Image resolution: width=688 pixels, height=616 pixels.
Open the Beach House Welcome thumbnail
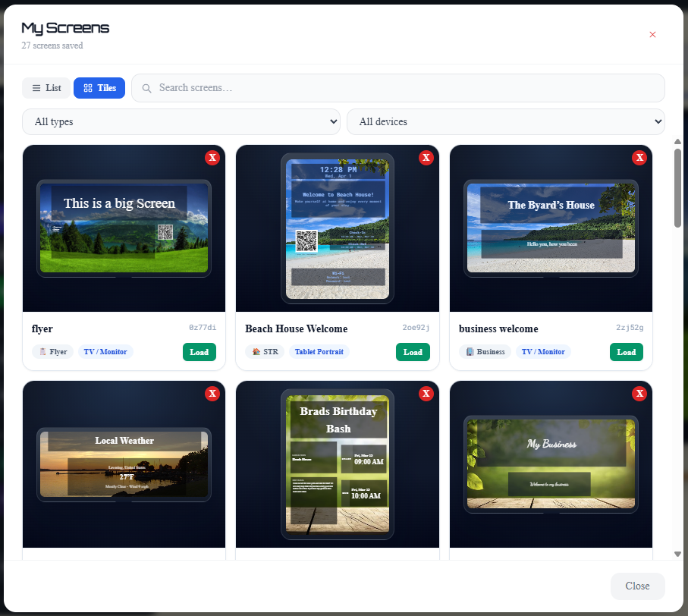[338, 228]
